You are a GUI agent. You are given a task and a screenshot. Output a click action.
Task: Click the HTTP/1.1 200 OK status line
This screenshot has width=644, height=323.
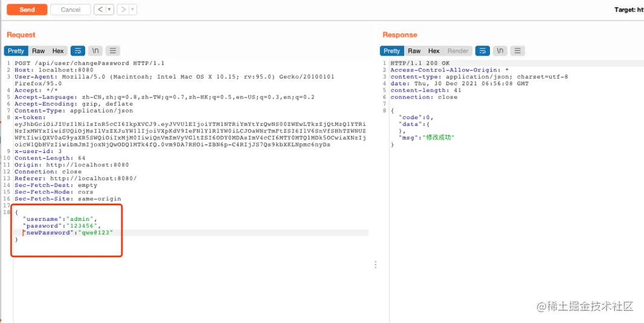420,64
